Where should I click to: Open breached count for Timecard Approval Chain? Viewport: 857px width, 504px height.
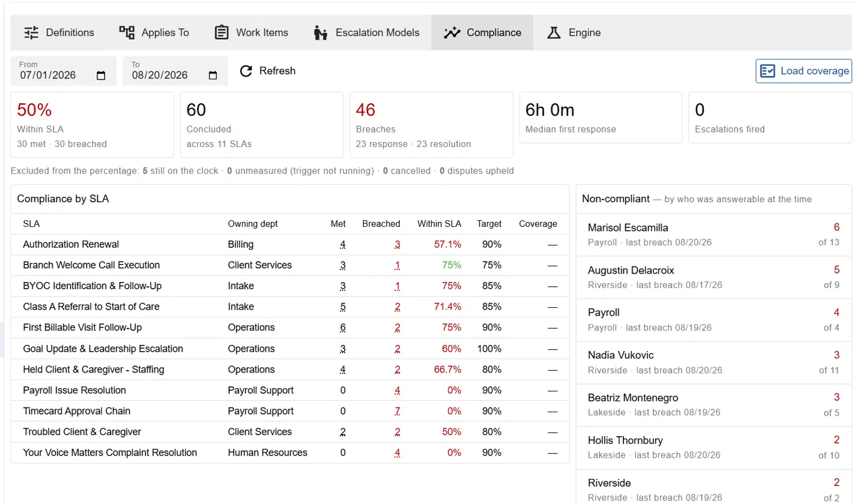tap(398, 412)
